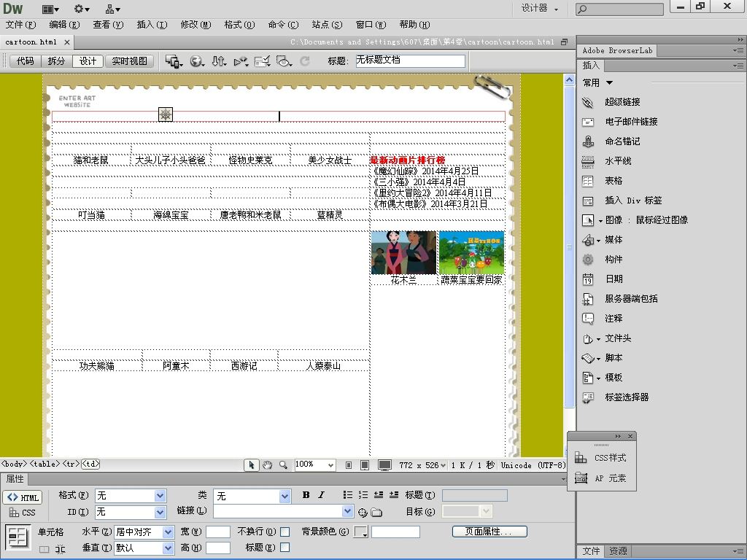
Task: Open the Site (站点) menu
Action: 327,25
